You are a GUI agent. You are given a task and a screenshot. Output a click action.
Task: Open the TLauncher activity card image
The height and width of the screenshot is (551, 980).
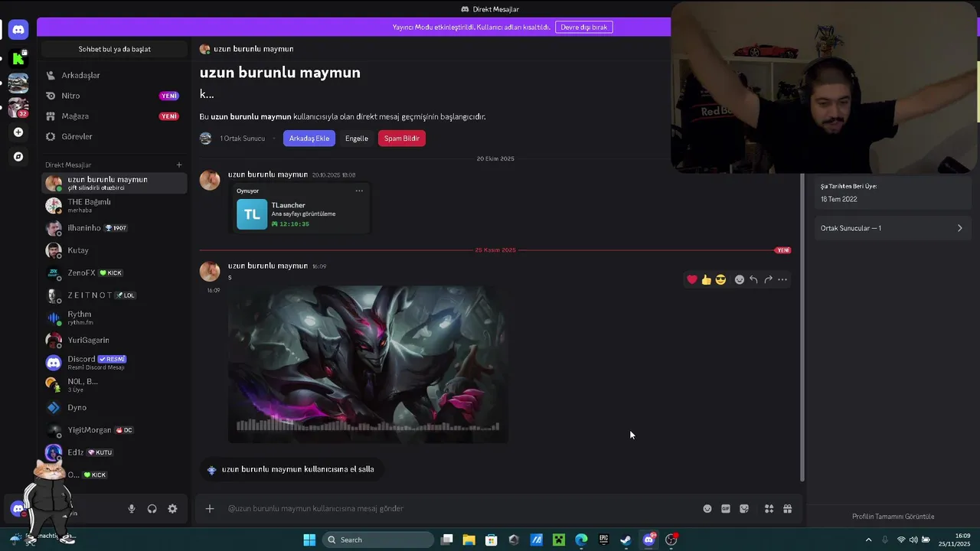point(252,214)
